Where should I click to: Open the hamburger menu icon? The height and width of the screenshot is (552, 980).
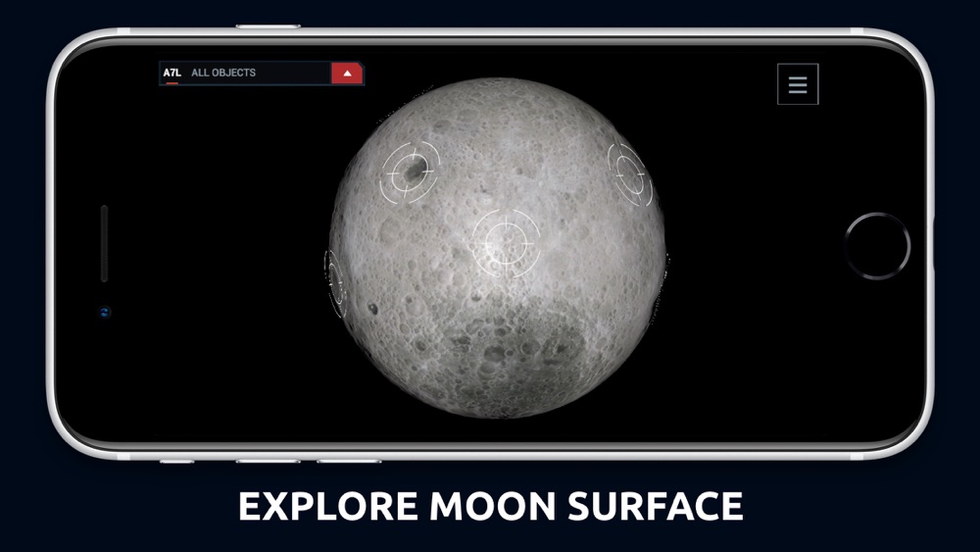(798, 84)
